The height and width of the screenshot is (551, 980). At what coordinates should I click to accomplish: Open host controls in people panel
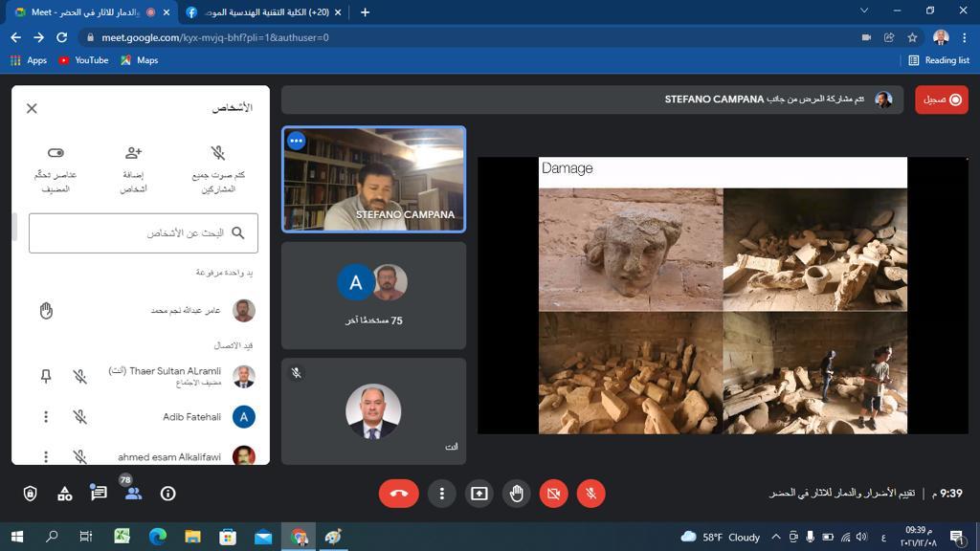[x=56, y=153]
